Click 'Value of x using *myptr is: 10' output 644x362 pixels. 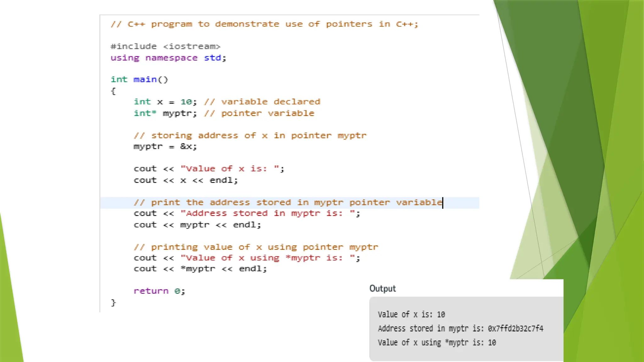point(437,343)
